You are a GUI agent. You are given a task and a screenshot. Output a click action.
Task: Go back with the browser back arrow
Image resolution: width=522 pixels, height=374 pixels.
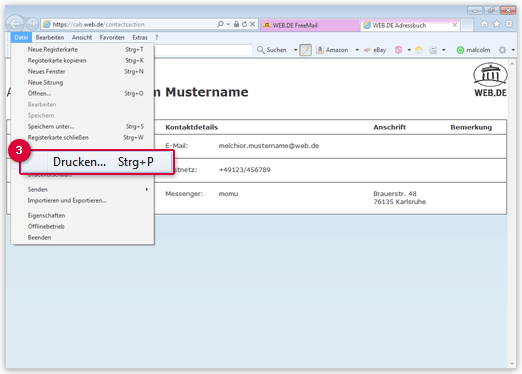[x=15, y=24]
